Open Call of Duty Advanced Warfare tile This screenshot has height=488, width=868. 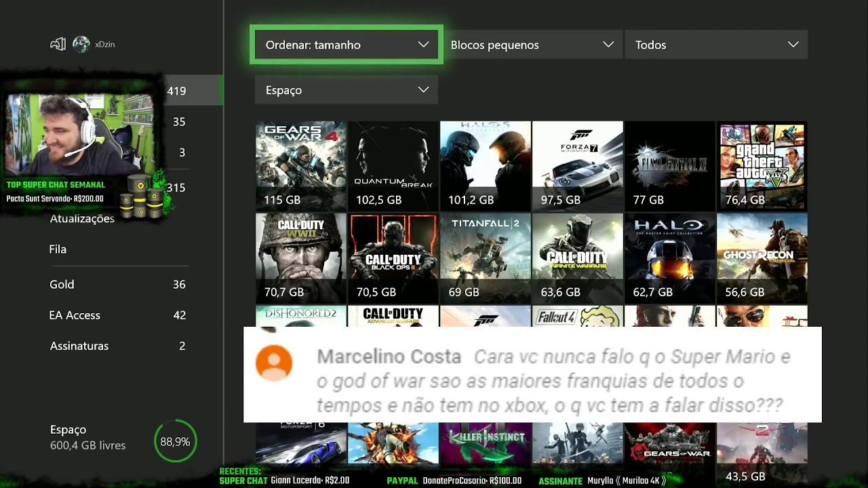point(393,316)
